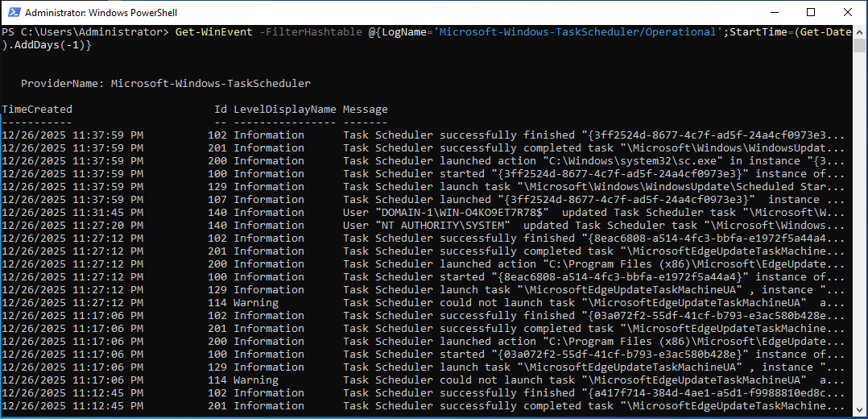The image size is (868, 419).
Task: Click the Id column header
Action: [x=221, y=110]
